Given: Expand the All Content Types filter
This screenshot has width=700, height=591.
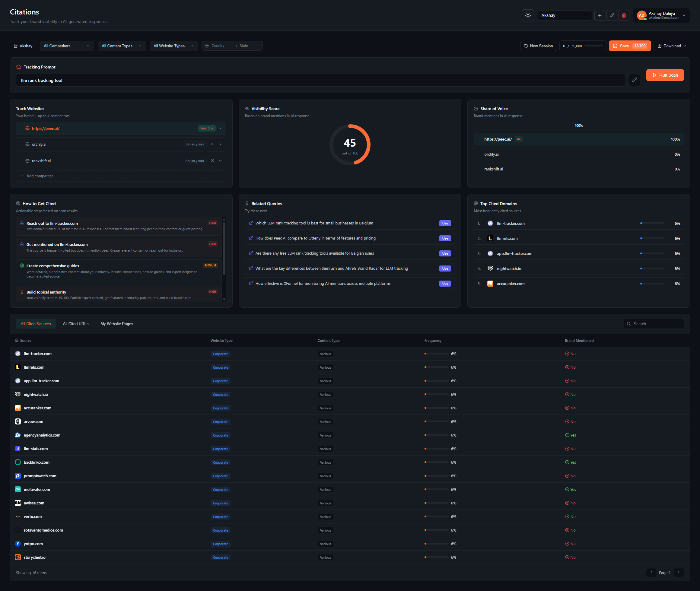Looking at the screenshot, I should click(121, 46).
